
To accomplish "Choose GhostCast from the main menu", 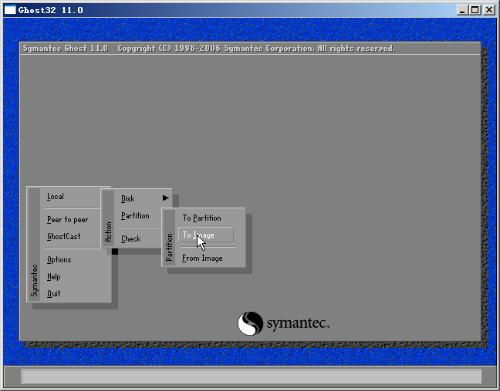I will pos(64,236).
